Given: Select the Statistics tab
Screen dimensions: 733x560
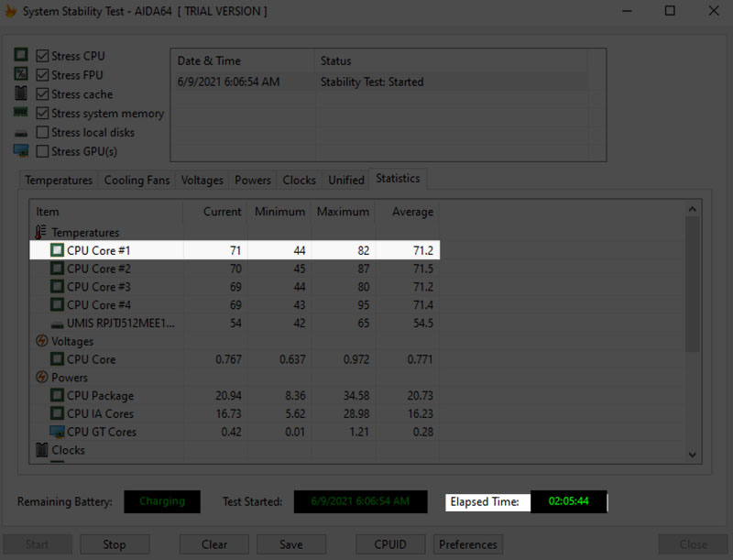Looking at the screenshot, I should 398,179.
